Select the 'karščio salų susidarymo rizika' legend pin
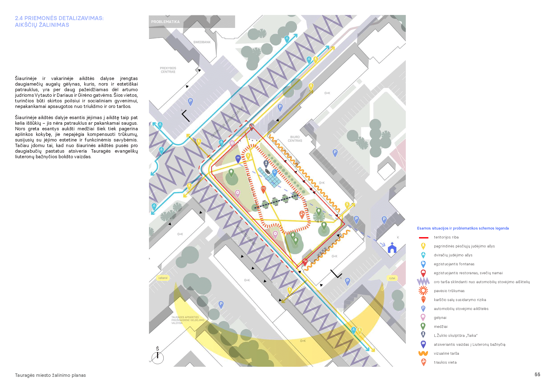 tap(423, 300)
